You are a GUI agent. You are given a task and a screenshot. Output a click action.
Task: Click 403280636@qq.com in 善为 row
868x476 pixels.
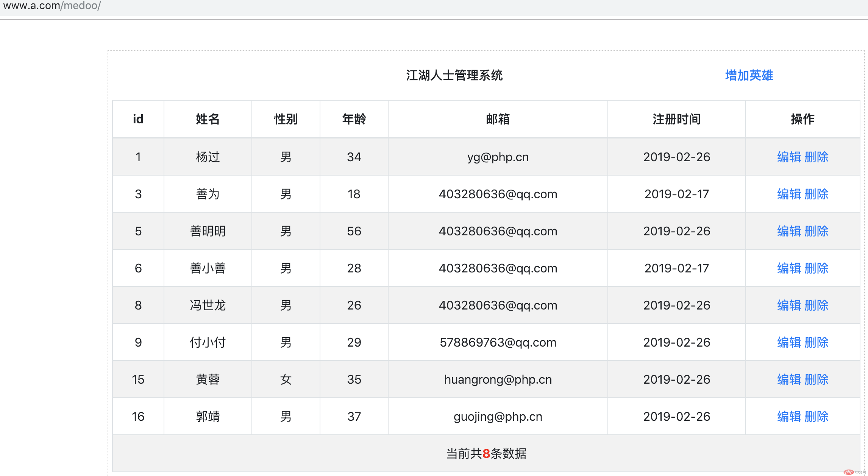click(x=498, y=194)
